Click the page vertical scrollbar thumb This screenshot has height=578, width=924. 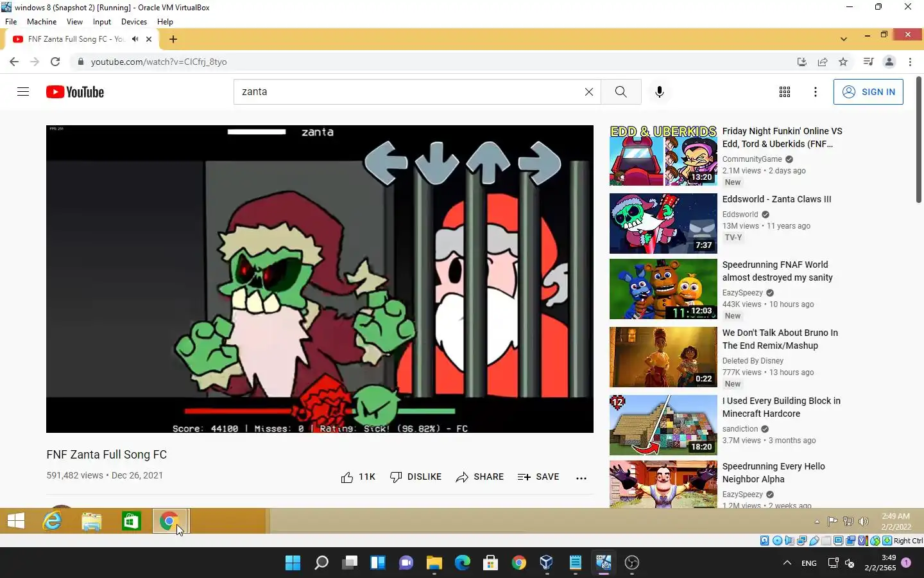(x=919, y=139)
